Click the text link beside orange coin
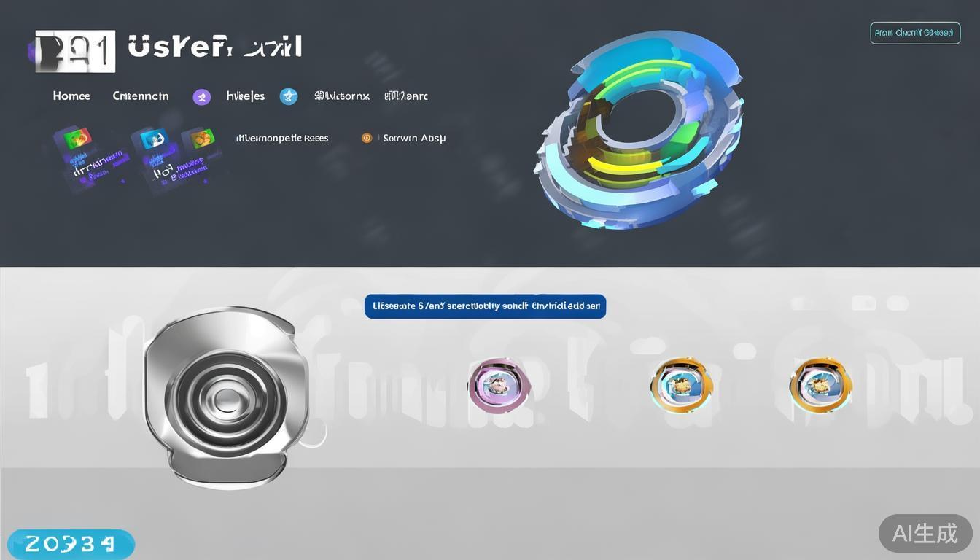This screenshot has width=980, height=560. pos(414,138)
